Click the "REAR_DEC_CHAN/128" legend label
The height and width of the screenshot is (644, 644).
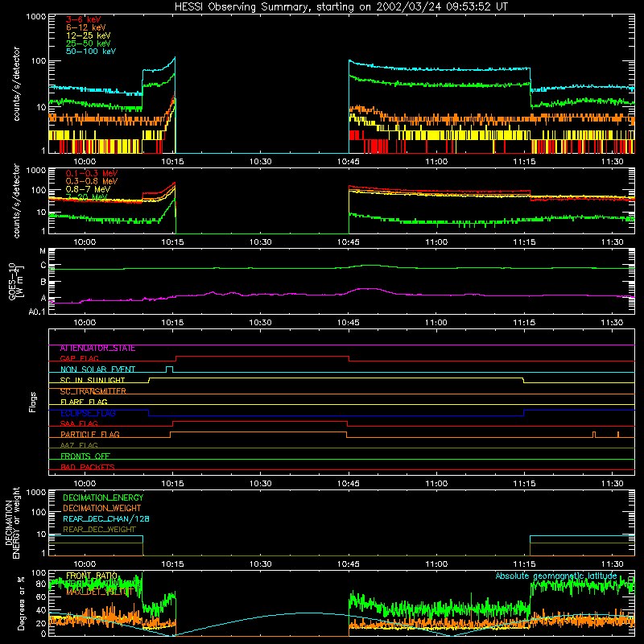(106, 518)
